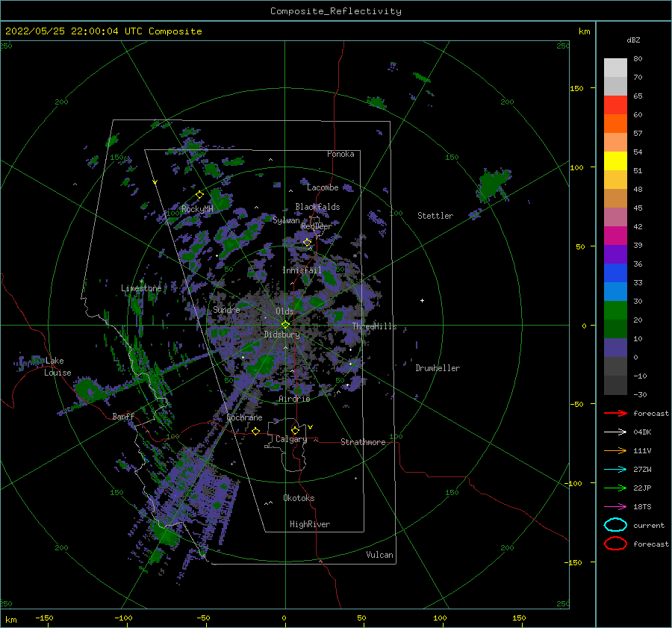Select the blue 36-33 dBZ color band
The image size is (672, 628).
615,273
